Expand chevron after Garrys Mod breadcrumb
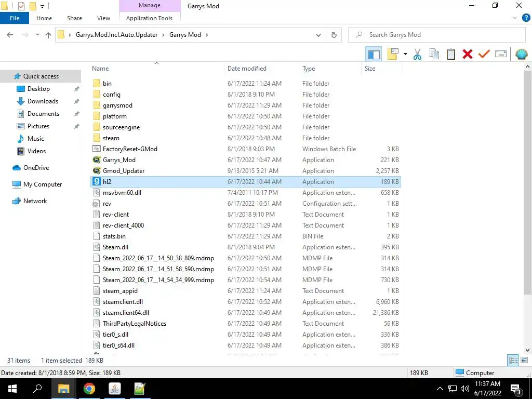 point(207,35)
